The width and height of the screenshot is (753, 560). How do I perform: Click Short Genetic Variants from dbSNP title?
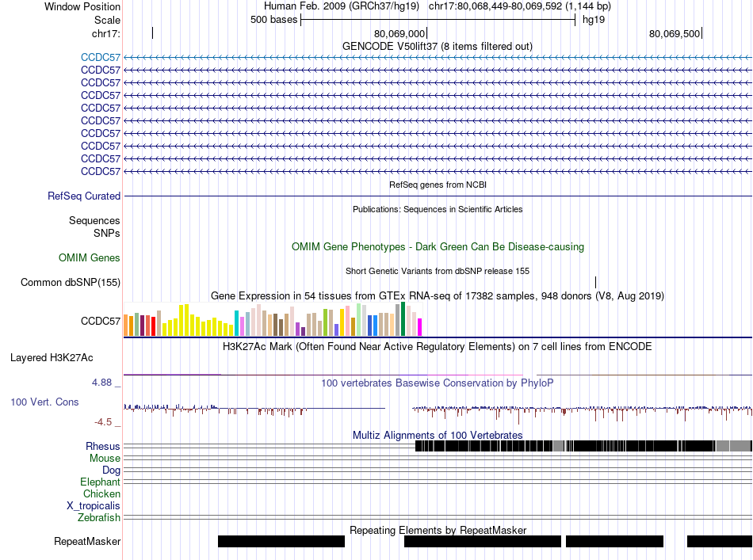[x=438, y=271]
